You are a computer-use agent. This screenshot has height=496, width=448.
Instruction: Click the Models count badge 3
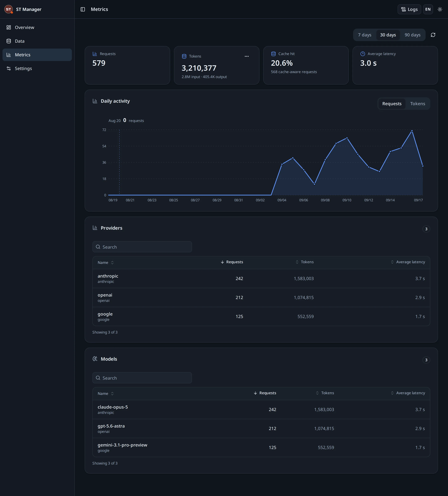pos(426,360)
